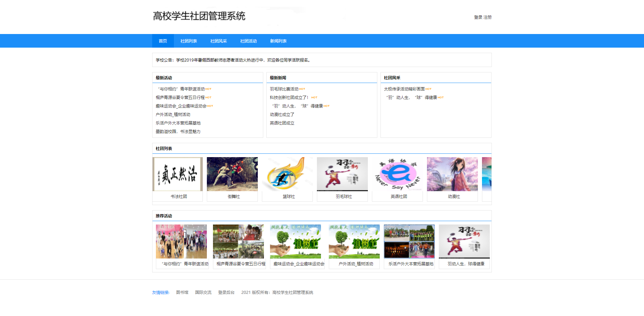644x316 pixels.
Task: Open the "与你相约"青年联谊活动 link
Action: 181,89
